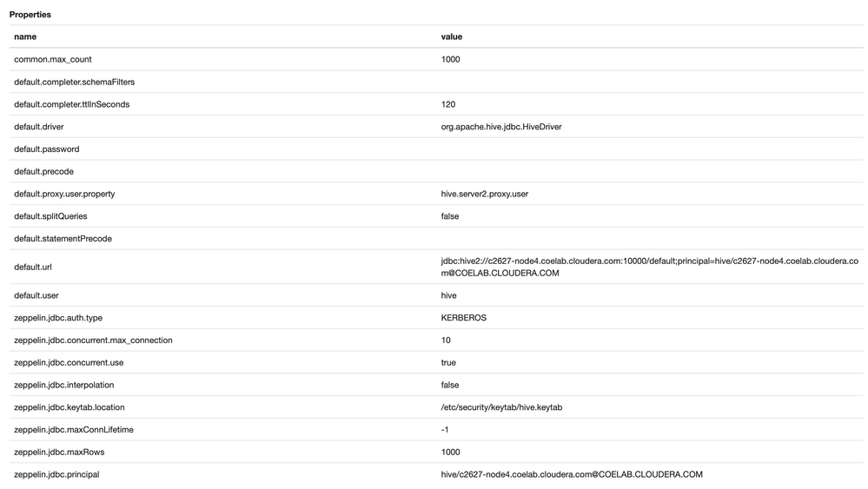Select the default.completer.ttlInSeconds value 120
Image resolution: width=868 pixels, height=489 pixels.
447,104
